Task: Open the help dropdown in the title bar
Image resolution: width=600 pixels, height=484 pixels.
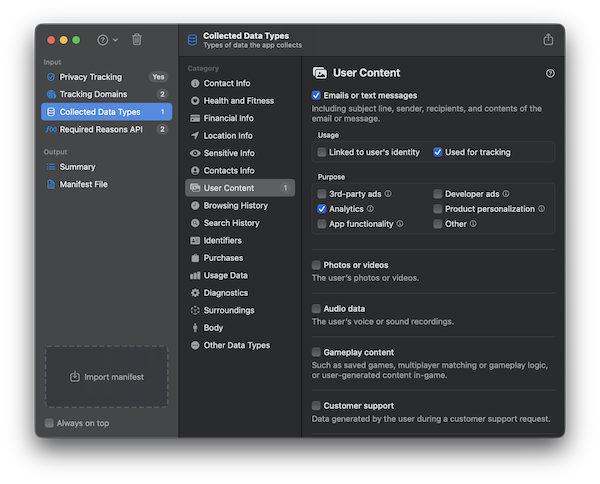Action: [107, 40]
